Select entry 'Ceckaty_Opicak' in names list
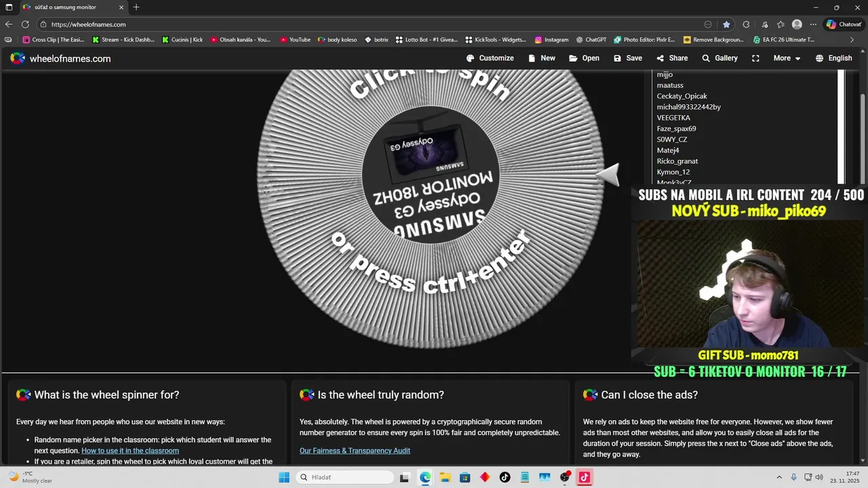 click(x=682, y=96)
